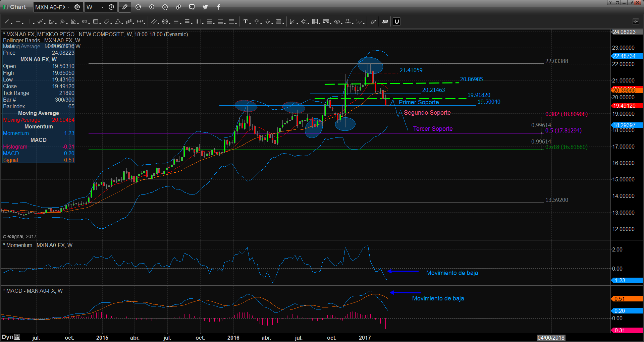
Task: Click the symbol settings gear icon
Action: coord(77,7)
